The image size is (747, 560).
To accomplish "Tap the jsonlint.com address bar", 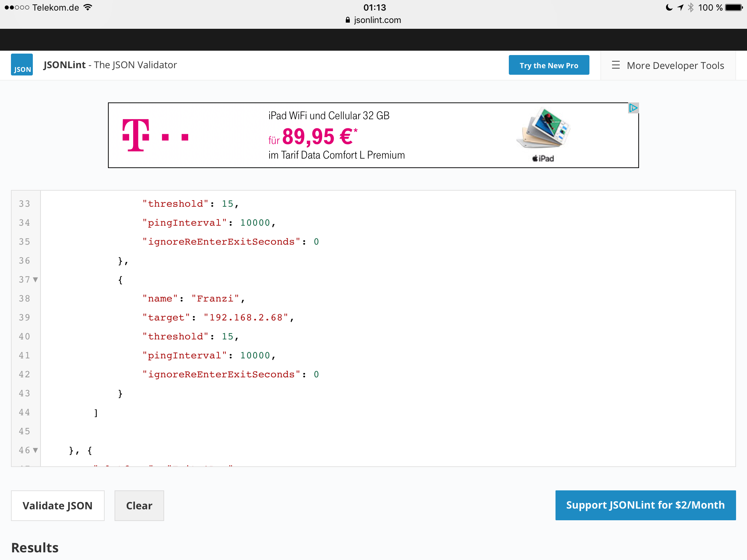I will click(377, 20).
